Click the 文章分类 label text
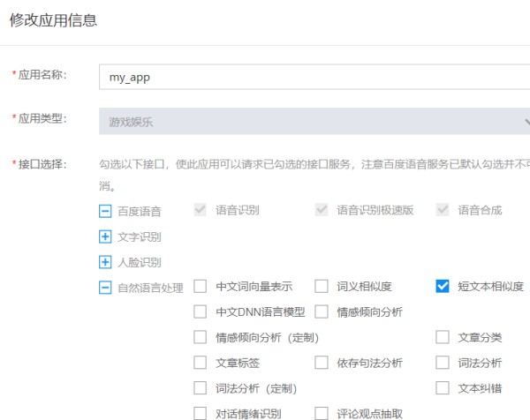Screen dimensions: 530x420 coord(480,337)
